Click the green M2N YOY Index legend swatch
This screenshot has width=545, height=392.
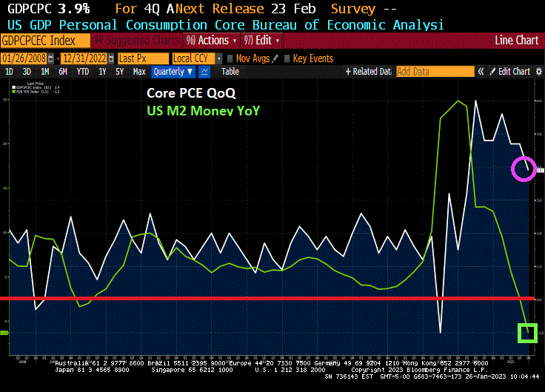click(13, 91)
